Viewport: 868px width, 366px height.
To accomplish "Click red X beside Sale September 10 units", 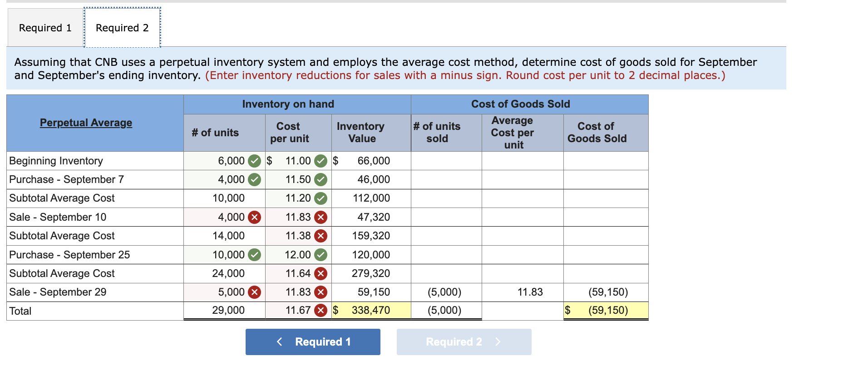I will click(254, 217).
